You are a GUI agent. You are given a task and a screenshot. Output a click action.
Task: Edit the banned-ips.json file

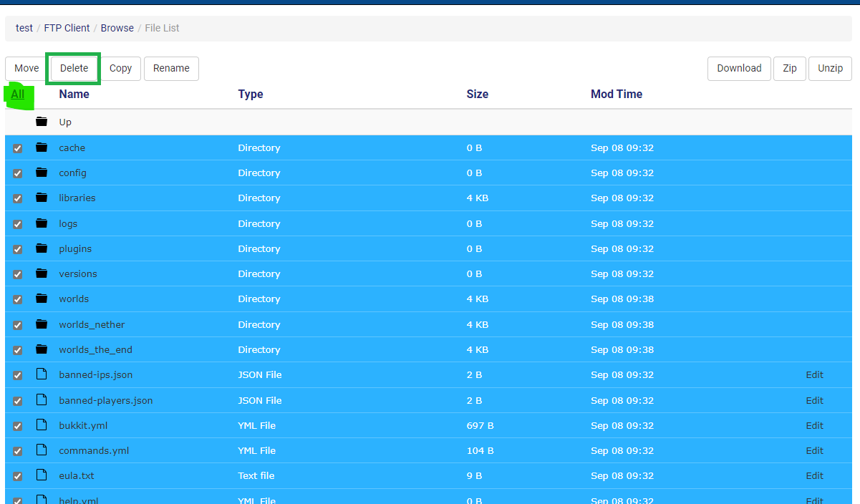tap(815, 374)
